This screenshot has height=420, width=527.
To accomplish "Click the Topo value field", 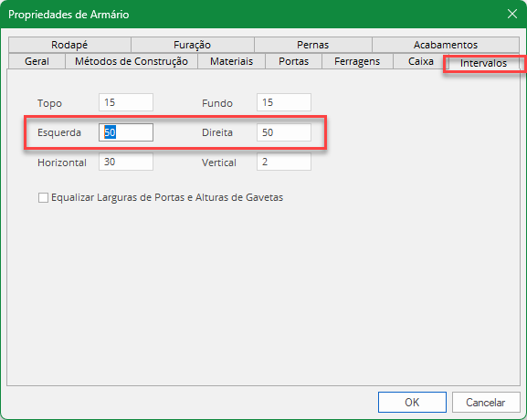I will pyautogui.click(x=126, y=102).
